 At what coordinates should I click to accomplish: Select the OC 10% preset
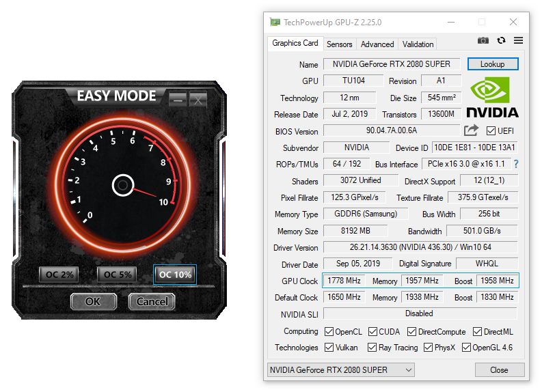(175, 275)
